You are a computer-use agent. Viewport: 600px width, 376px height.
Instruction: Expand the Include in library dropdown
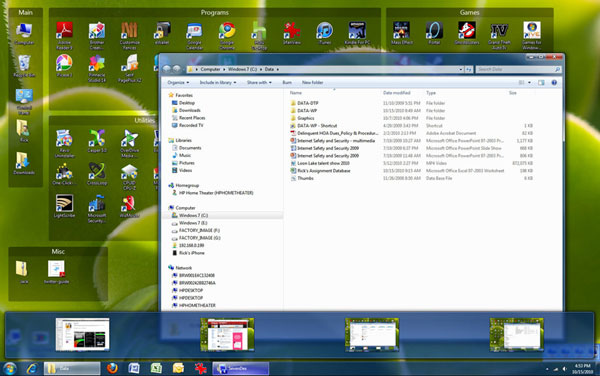(218, 83)
